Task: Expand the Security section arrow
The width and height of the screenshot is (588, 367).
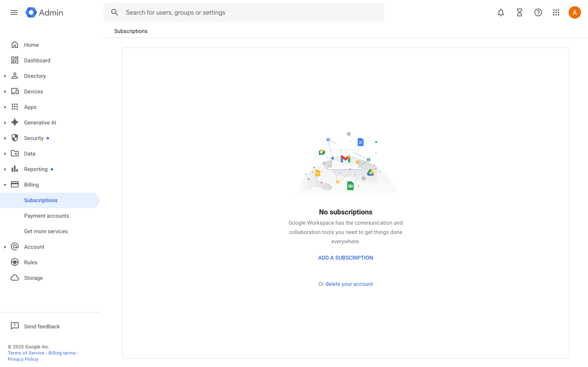Action: pos(5,138)
